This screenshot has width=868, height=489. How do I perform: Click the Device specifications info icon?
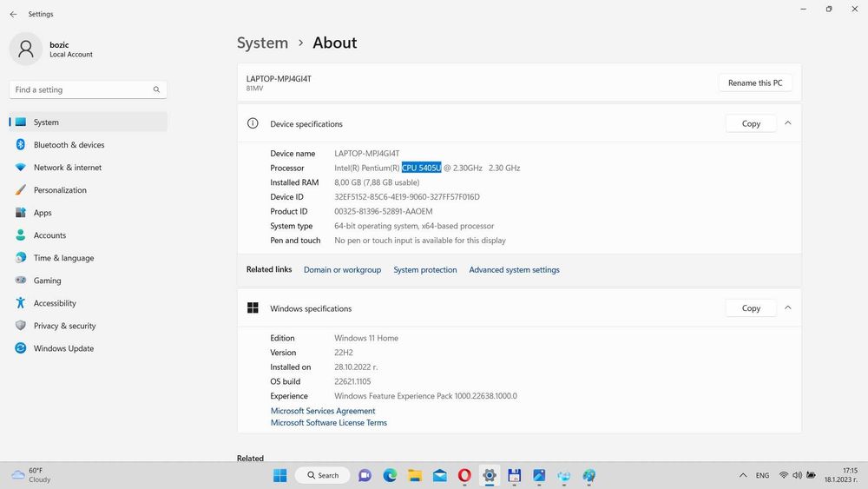pyautogui.click(x=253, y=123)
